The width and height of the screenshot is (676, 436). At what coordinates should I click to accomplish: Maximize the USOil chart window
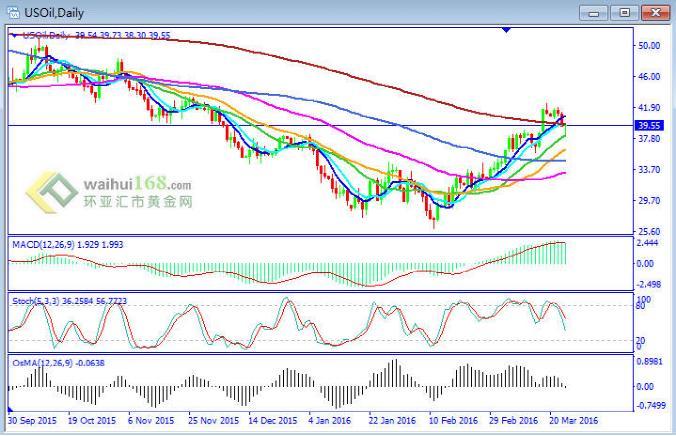[x=625, y=12]
